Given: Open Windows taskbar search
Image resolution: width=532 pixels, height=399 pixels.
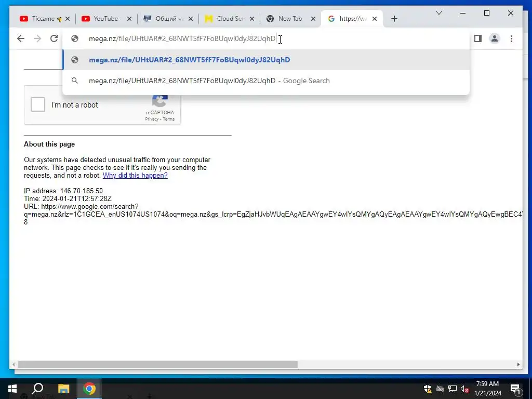Looking at the screenshot, I should 37,389.
